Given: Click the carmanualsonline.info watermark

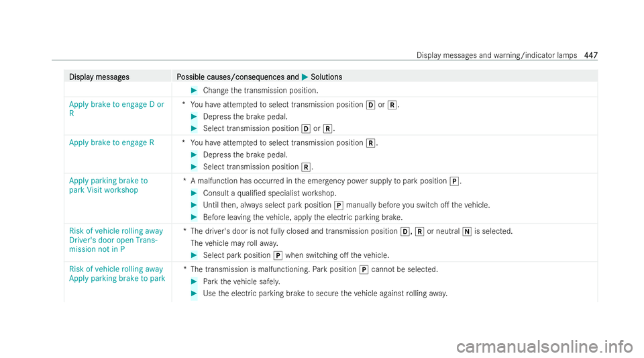Looking at the screenshot, I should tap(545, 347).
